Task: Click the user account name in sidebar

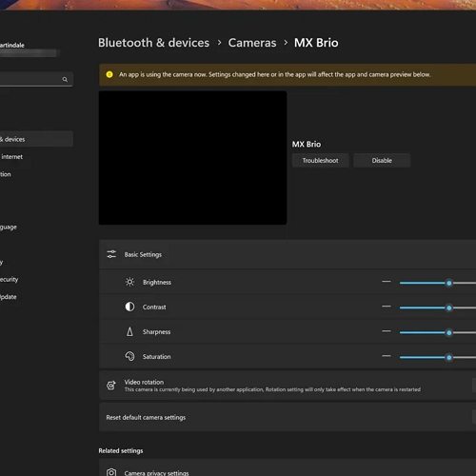Action: pyautogui.click(x=12, y=45)
